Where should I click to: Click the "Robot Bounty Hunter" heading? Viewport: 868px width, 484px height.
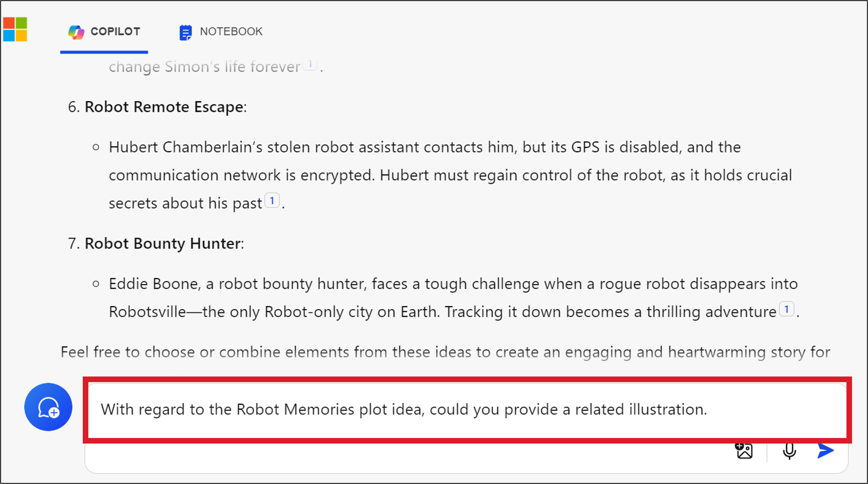coord(163,243)
